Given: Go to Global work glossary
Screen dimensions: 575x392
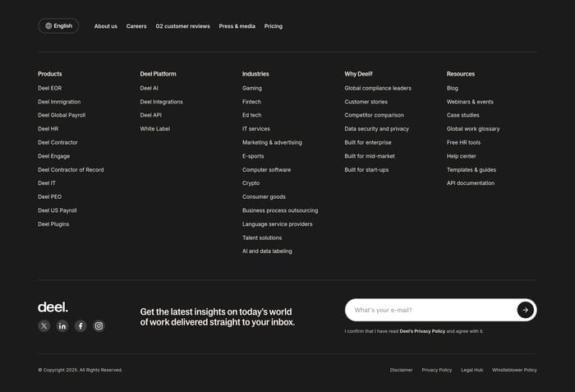Looking at the screenshot, I should [473, 129].
